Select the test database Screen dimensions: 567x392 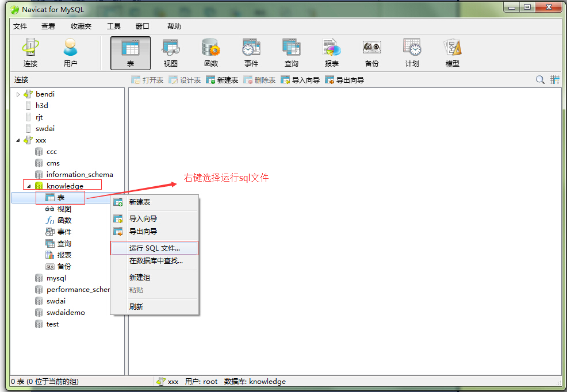[52, 324]
